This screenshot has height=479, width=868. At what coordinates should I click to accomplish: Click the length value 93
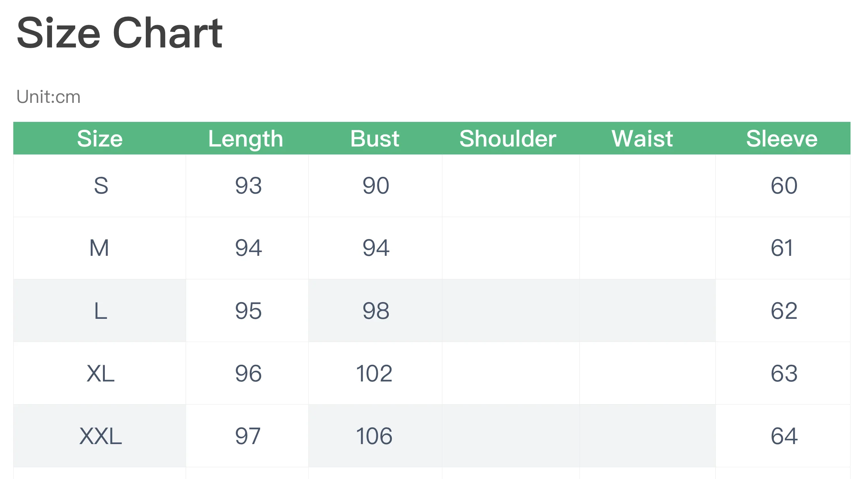coord(248,186)
